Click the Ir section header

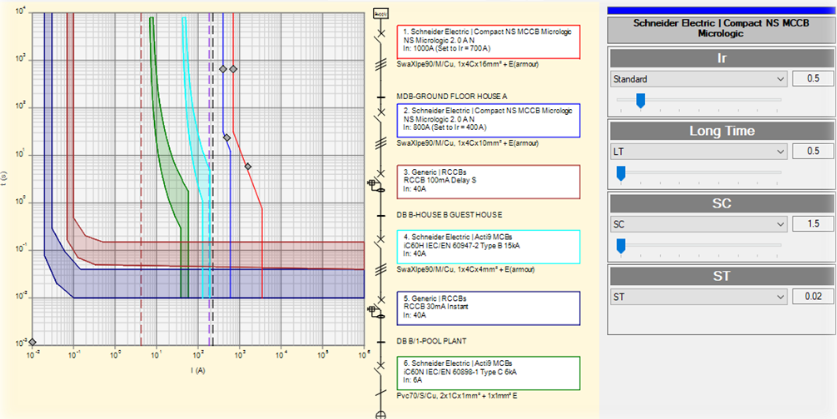coord(722,59)
